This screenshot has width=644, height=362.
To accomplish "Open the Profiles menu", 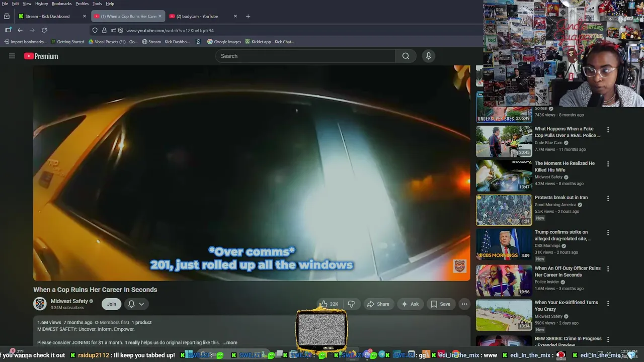I will click(x=82, y=4).
